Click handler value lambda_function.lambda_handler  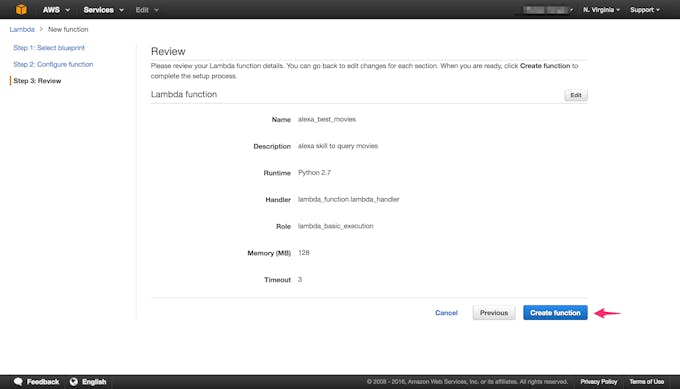(348, 199)
